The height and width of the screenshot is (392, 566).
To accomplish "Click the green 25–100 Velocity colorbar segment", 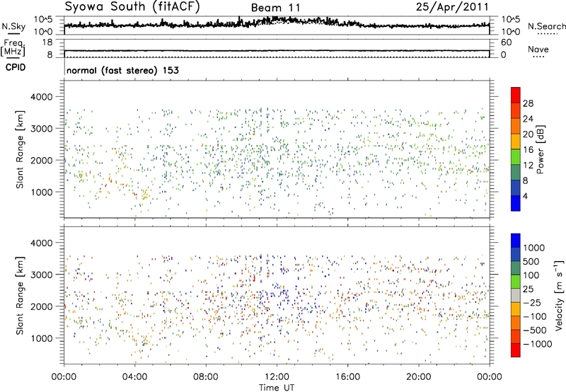I will (516, 282).
